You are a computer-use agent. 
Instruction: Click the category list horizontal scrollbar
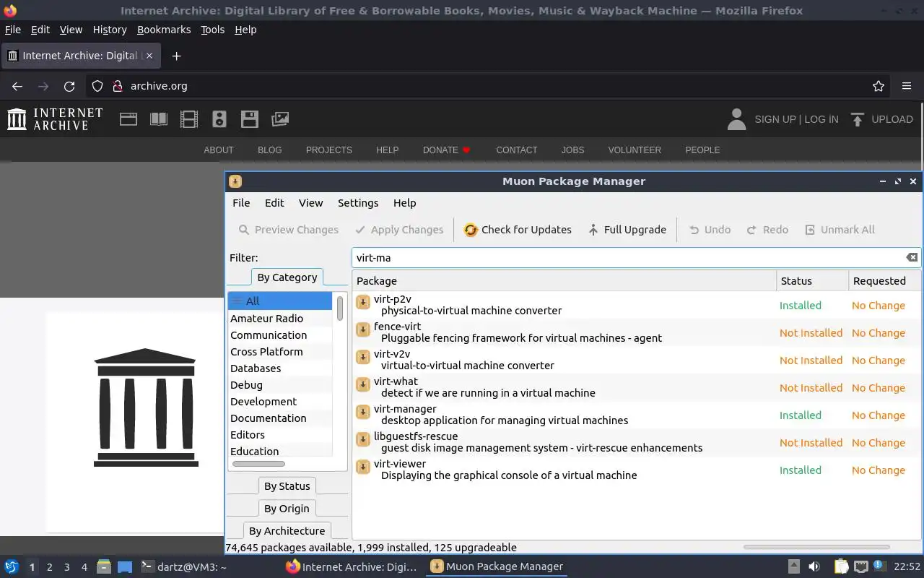[258, 463]
